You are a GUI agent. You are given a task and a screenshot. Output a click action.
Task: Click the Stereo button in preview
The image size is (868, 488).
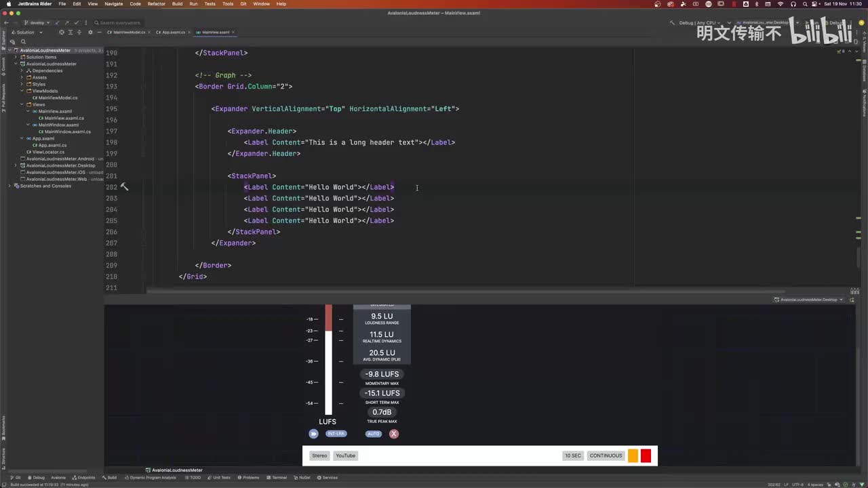tap(319, 455)
